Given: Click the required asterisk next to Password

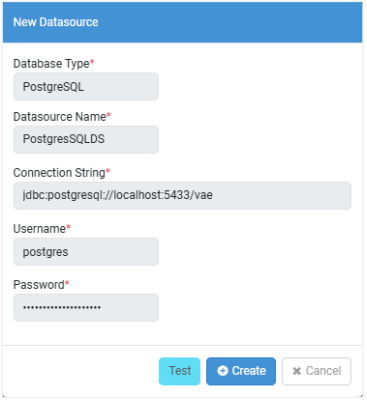Looking at the screenshot, I should tap(67, 283).
